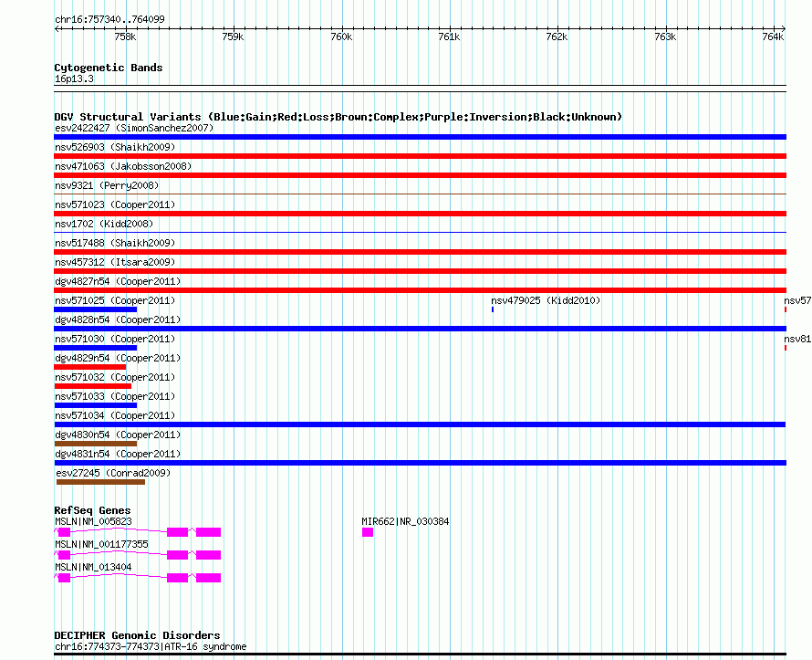Select the dgv4830n54 (Cooper2011) label
Viewport: 812px width, 660px height.
click(x=118, y=435)
